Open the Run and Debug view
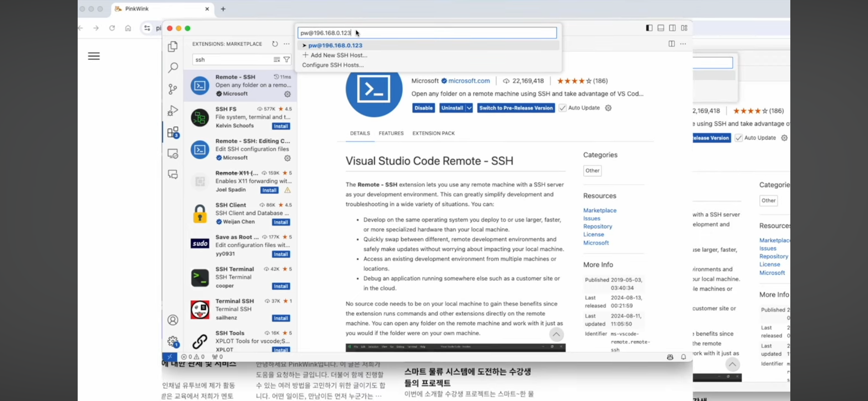Screen dimensions: 868x401 tap(173, 110)
